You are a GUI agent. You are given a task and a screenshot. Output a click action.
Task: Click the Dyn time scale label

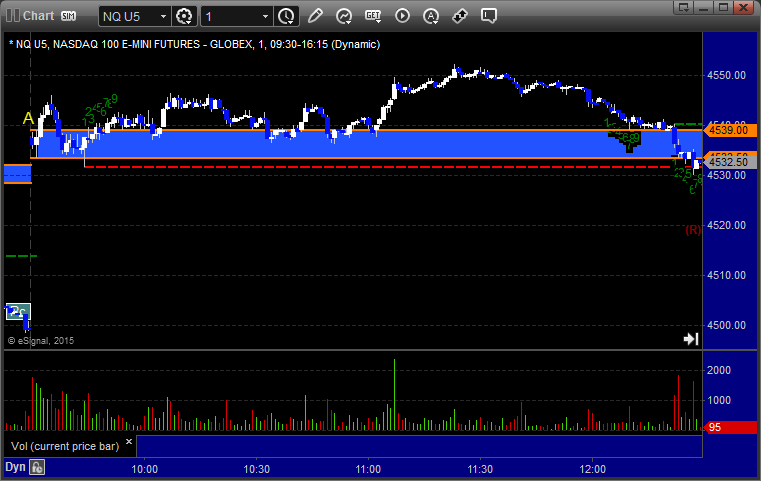click(15, 467)
